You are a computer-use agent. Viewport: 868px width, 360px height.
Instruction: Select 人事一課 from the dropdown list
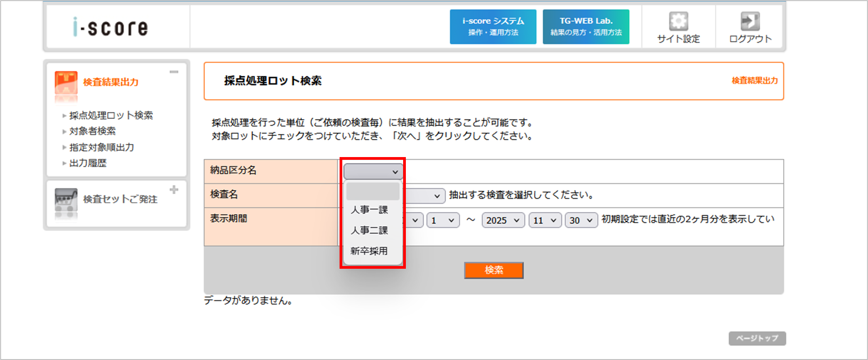click(x=370, y=210)
